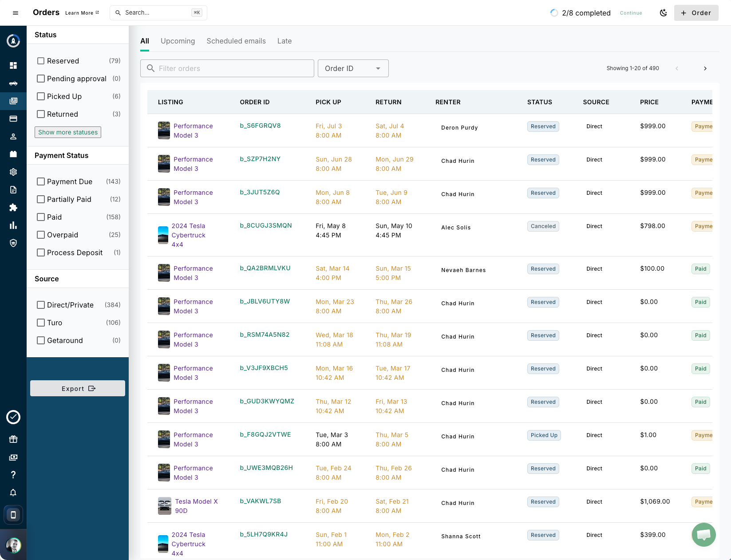
Task: Open the help question mark icon
Action: click(13, 475)
